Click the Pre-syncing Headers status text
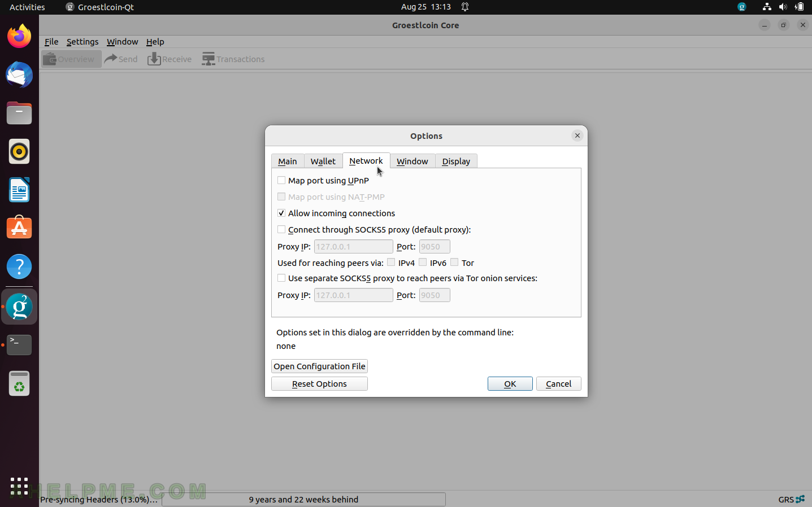The width and height of the screenshot is (812, 507). pos(99,500)
